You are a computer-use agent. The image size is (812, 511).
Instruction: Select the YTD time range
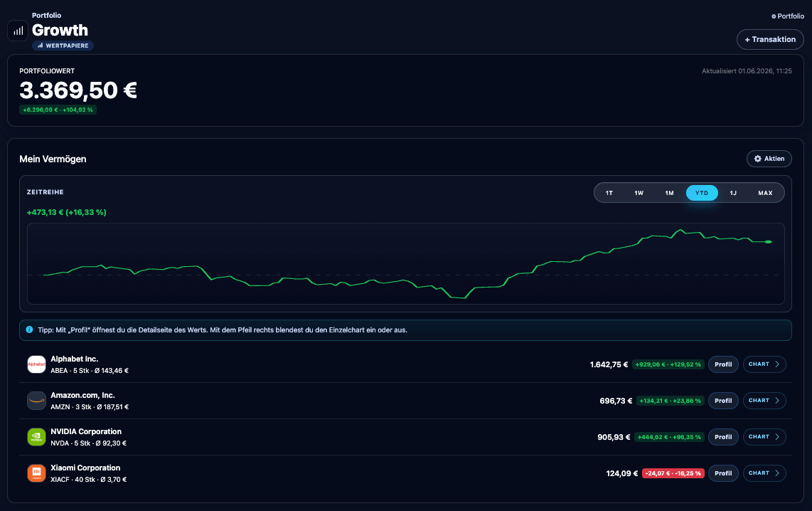tap(702, 193)
